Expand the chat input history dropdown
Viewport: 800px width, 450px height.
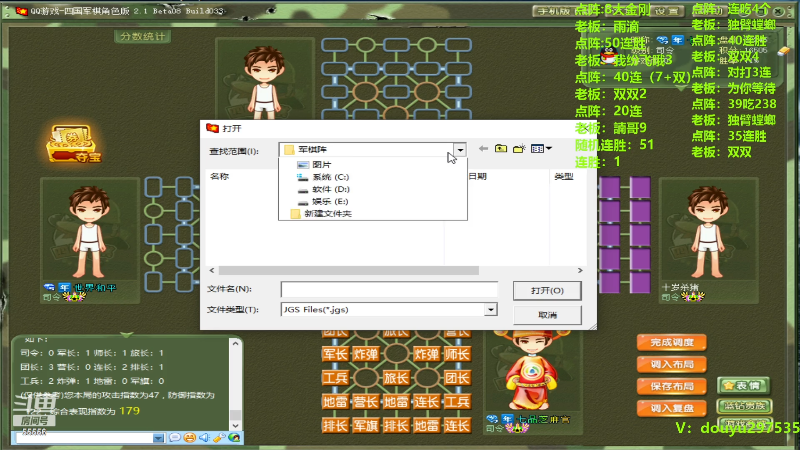(159, 438)
